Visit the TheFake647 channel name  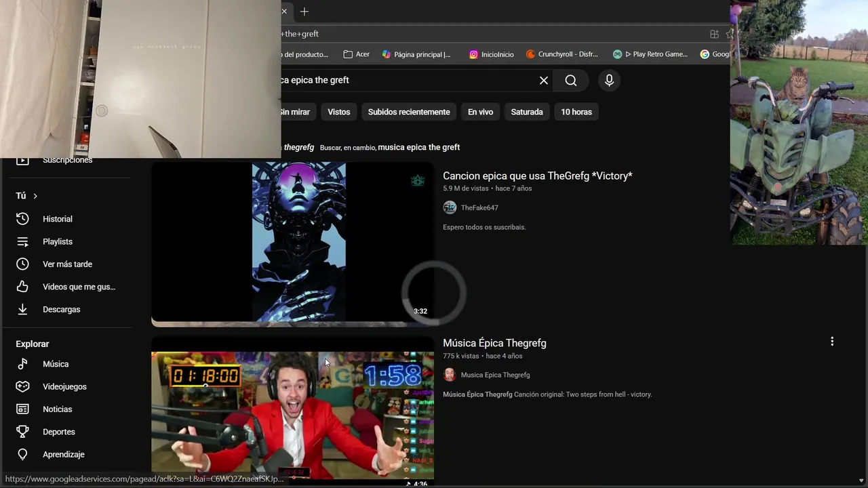(x=479, y=207)
